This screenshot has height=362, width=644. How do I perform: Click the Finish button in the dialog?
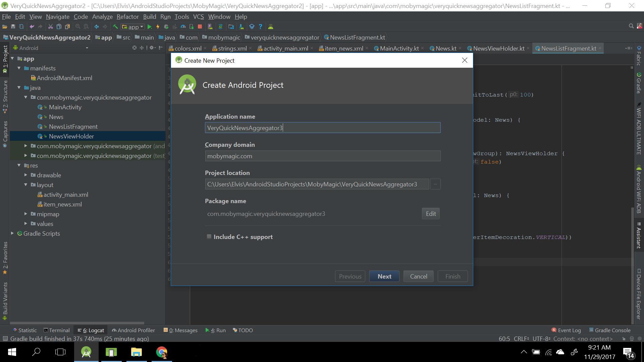453,276
